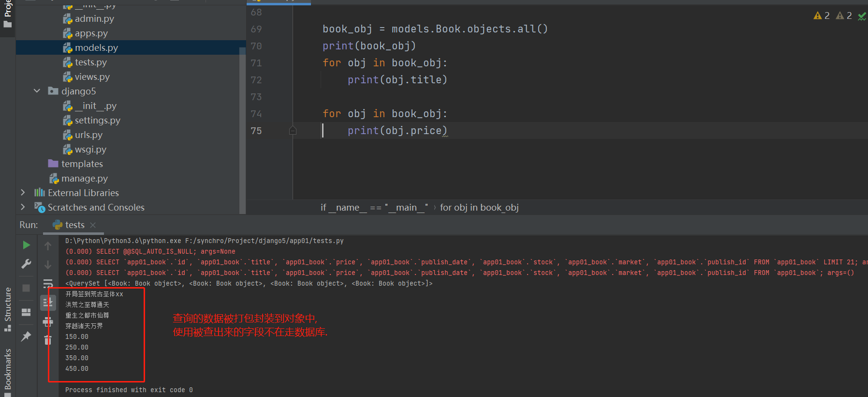Select apps.py in the project tree
868x397 pixels.
click(91, 33)
